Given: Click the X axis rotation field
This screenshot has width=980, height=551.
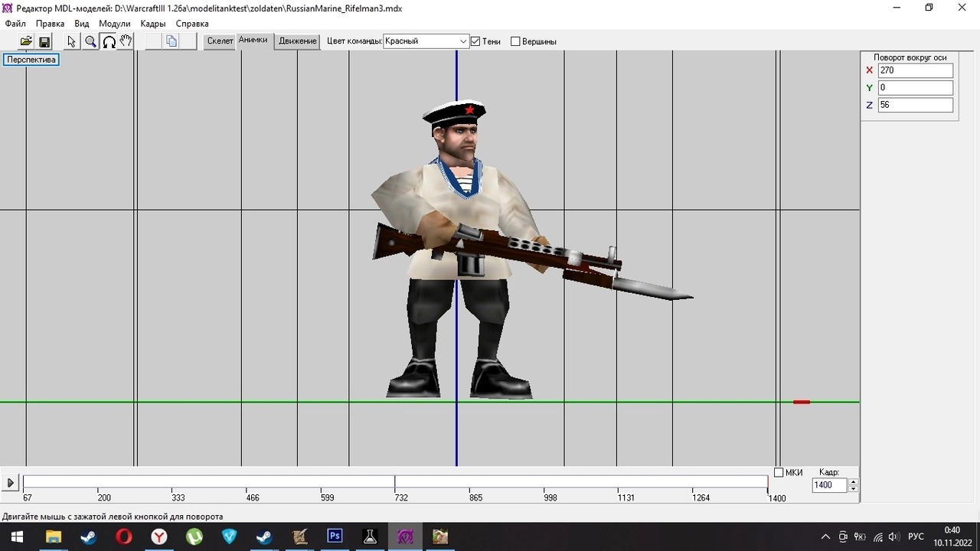Looking at the screenshot, I should pos(916,70).
